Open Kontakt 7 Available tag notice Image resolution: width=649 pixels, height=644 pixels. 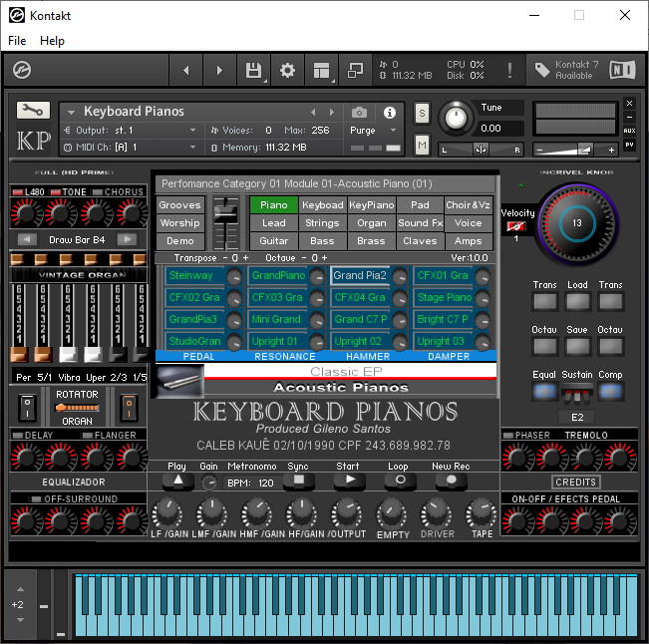coord(566,70)
